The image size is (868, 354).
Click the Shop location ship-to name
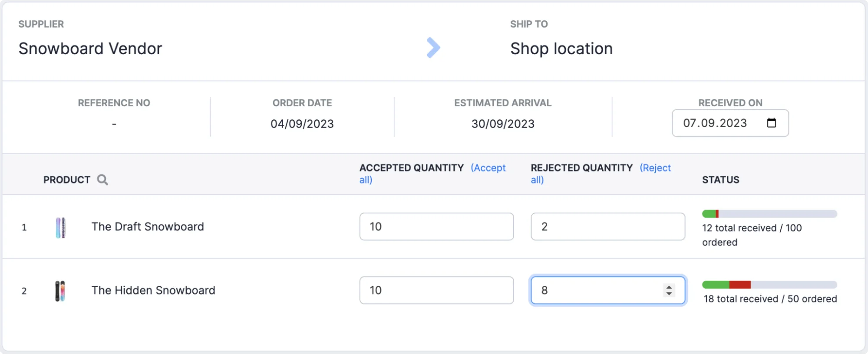[561, 49]
